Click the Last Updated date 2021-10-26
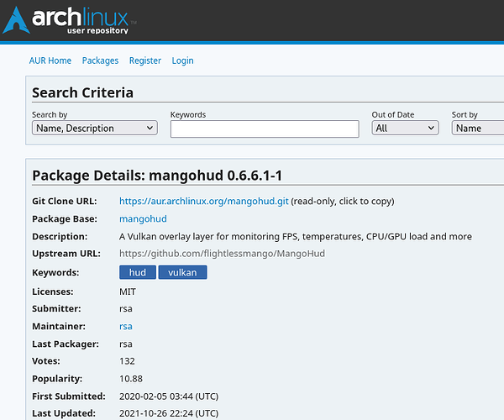Image resolution: width=504 pixels, height=420 pixels. point(169,413)
